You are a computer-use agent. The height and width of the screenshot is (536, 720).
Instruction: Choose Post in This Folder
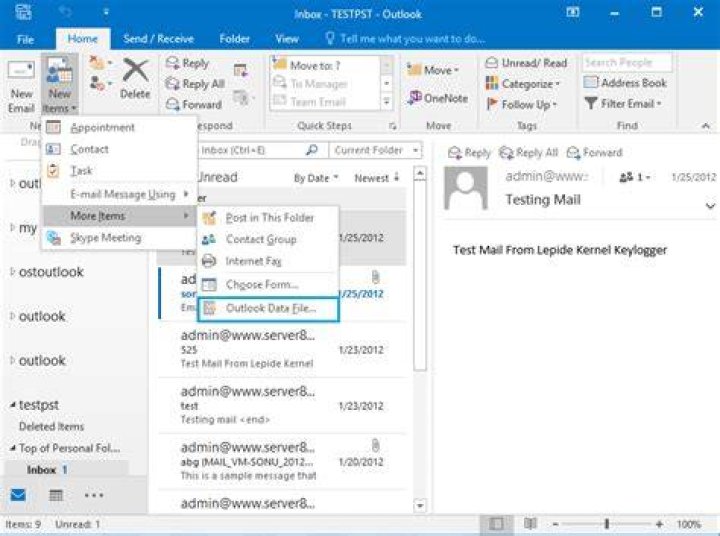tap(269, 218)
